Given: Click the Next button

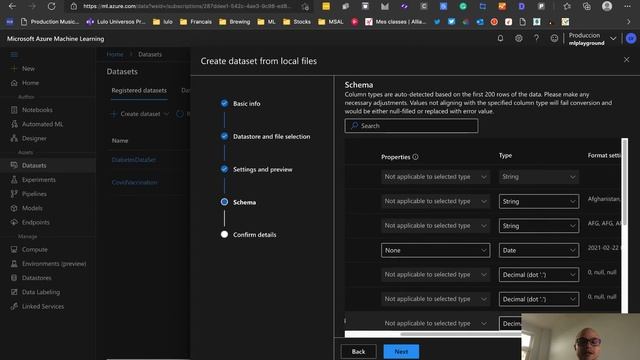Looking at the screenshot, I should (x=401, y=351).
